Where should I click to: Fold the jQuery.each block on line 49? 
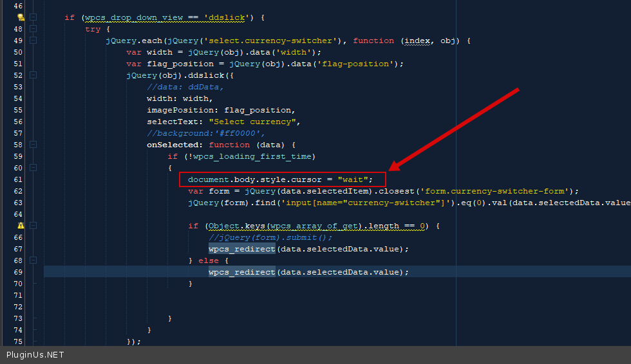tap(33, 41)
